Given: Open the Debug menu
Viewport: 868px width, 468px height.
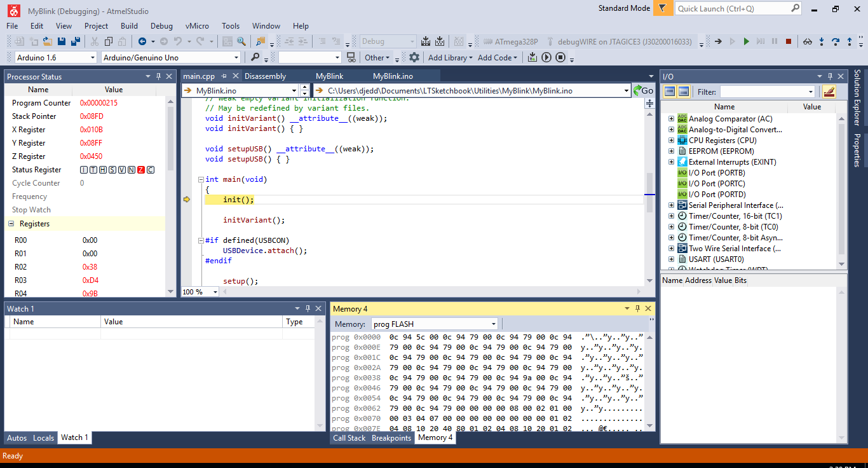Looking at the screenshot, I should 161,26.
